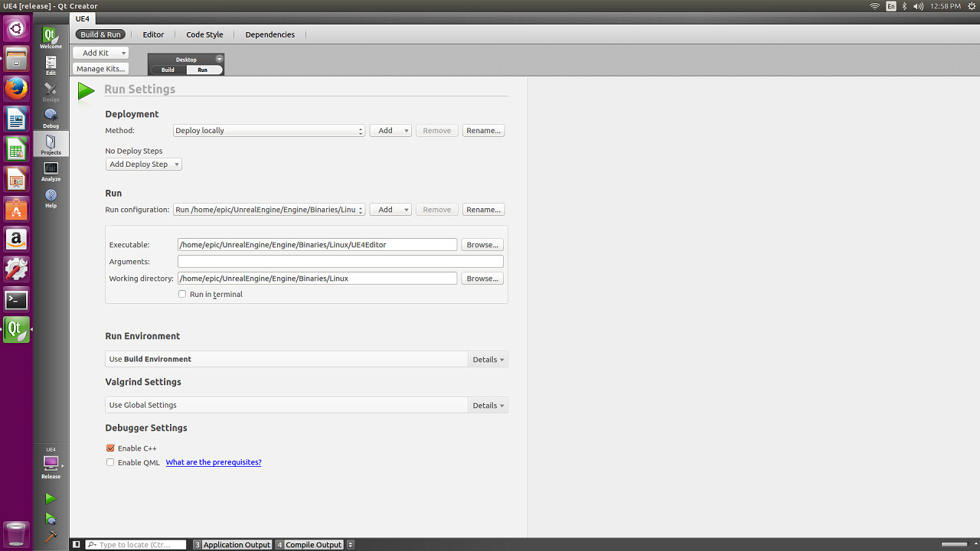Open the Dependencies tab
980x551 pixels.
click(x=270, y=34)
